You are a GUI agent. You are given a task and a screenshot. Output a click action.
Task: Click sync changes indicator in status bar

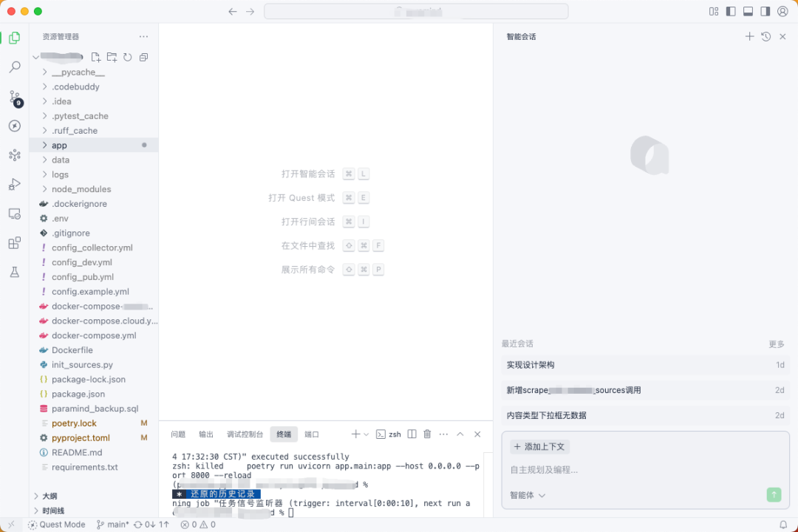pyautogui.click(x=151, y=525)
